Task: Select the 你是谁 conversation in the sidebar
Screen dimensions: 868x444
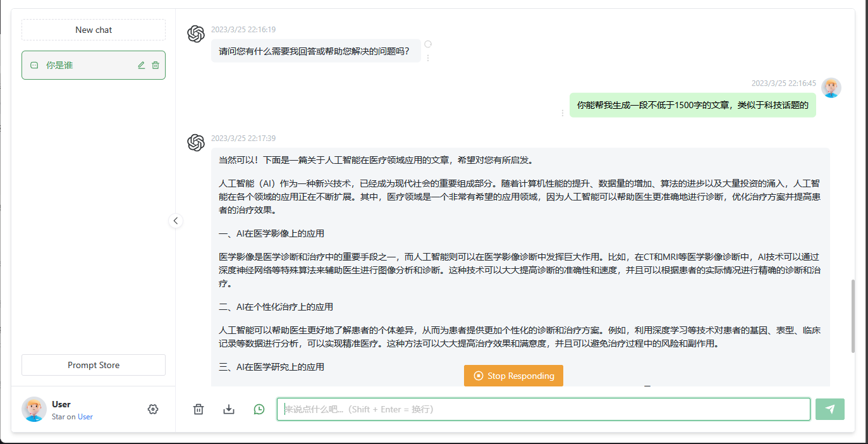Action: [82, 65]
